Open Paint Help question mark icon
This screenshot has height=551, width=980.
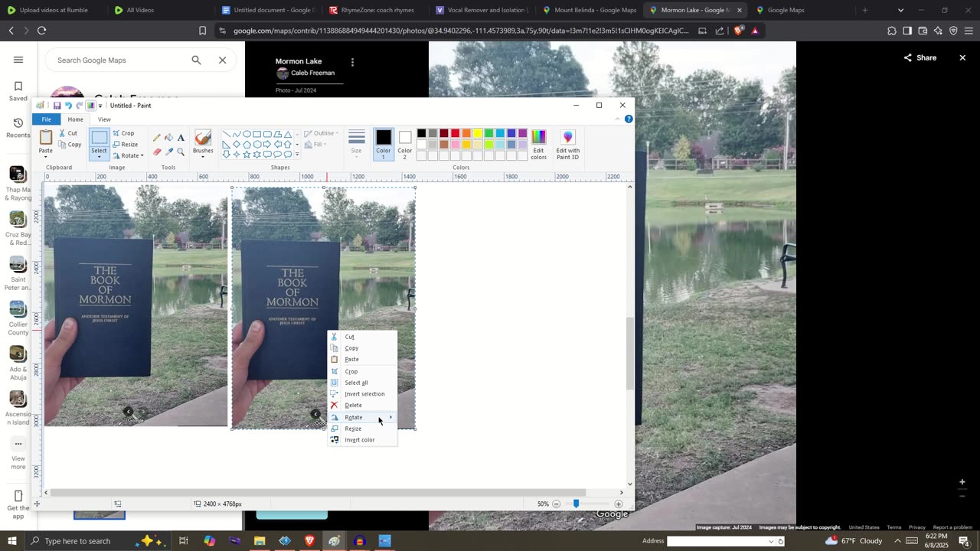[x=629, y=119]
